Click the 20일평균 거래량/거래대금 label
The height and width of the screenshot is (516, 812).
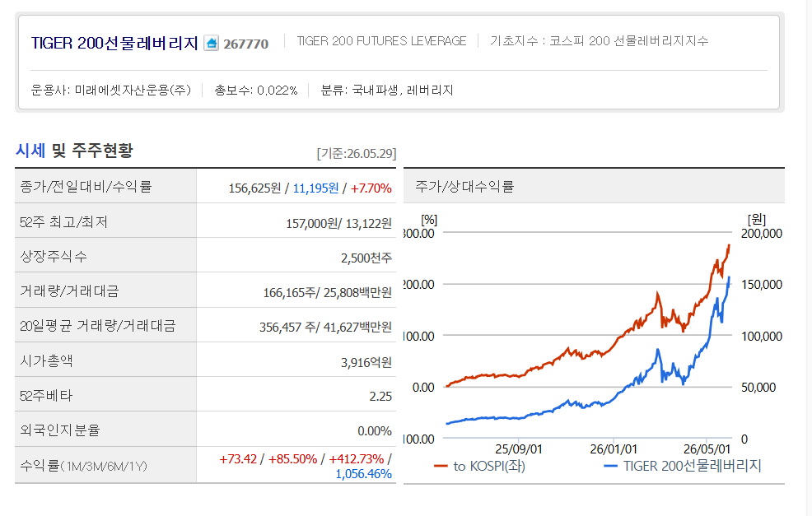tap(98, 326)
